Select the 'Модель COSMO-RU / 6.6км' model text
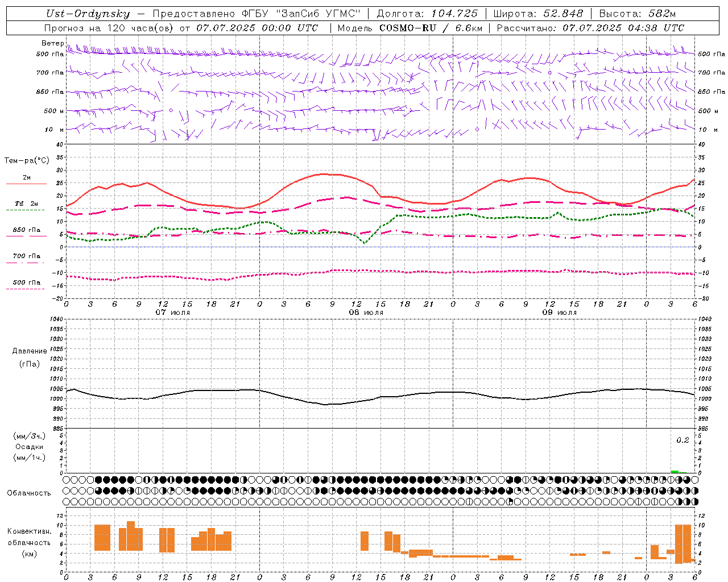728x582 pixels. click(410, 28)
